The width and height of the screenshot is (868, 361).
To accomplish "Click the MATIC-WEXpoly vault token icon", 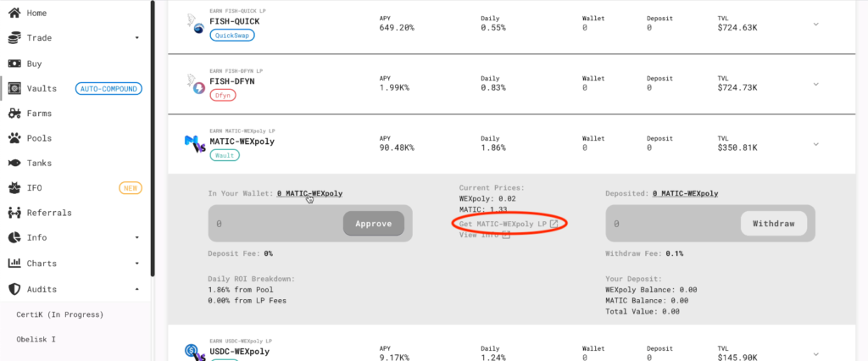I will 195,144.
